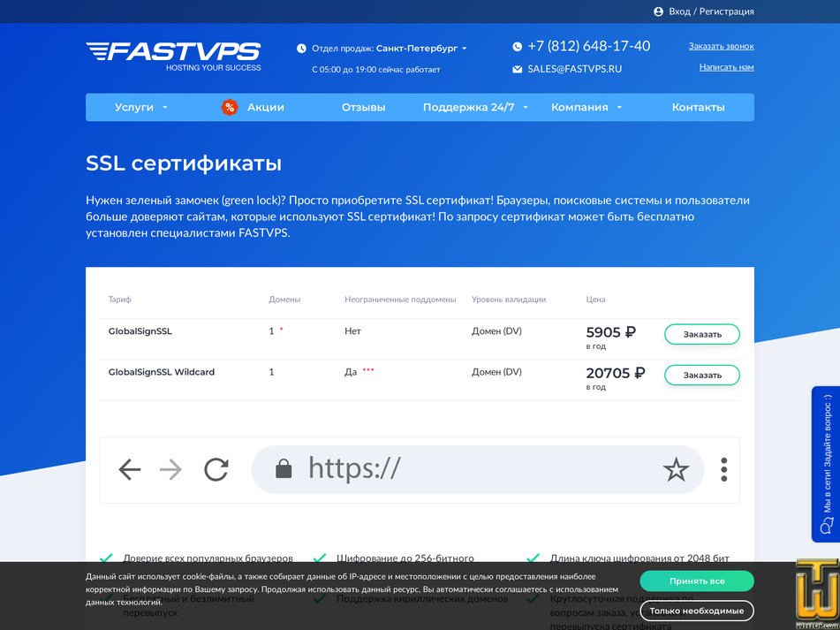
Task: Order the GlobalSignSSL certificate via Заказать
Action: tap(702, 334)
